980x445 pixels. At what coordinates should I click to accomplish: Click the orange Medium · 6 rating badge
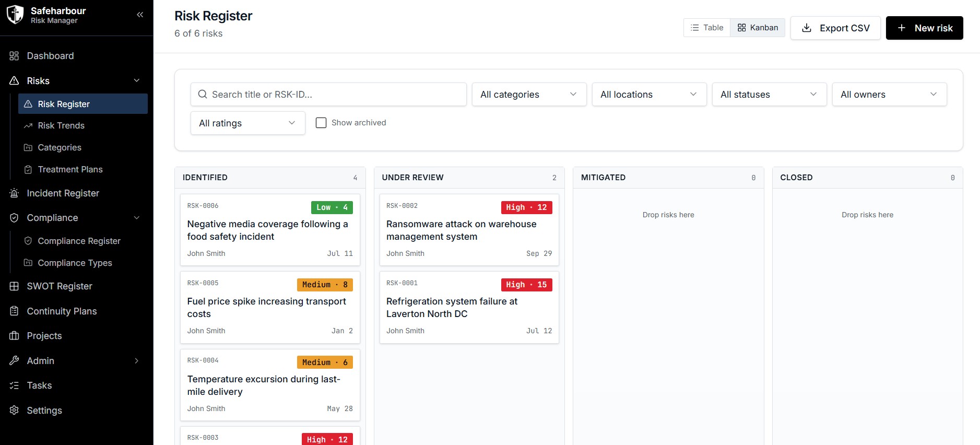[x=325, y=362]
